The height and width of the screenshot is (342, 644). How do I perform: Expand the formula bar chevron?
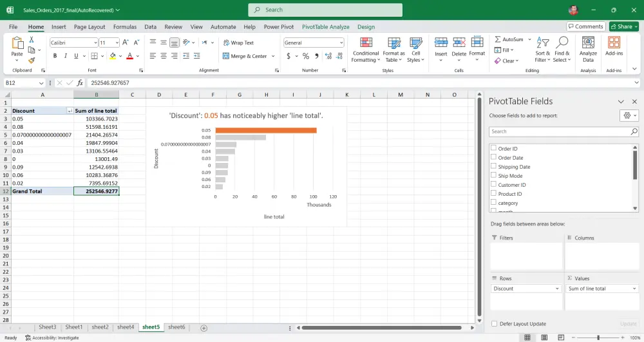point(636,82)
